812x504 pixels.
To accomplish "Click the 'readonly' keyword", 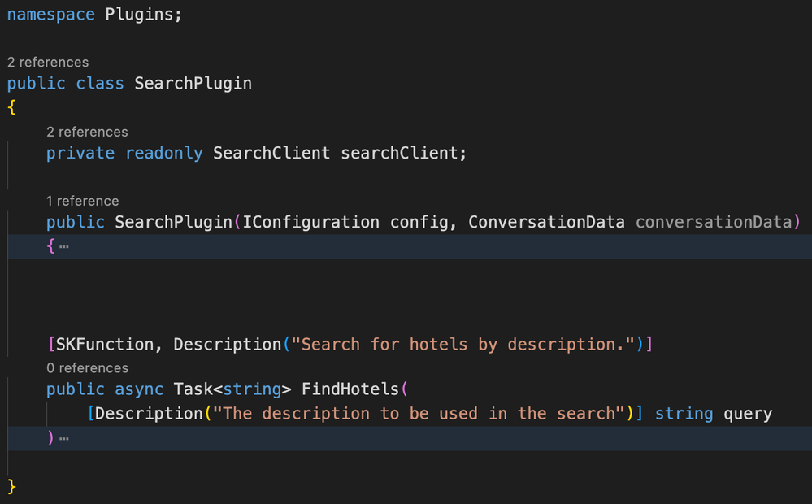I will 164,153.
